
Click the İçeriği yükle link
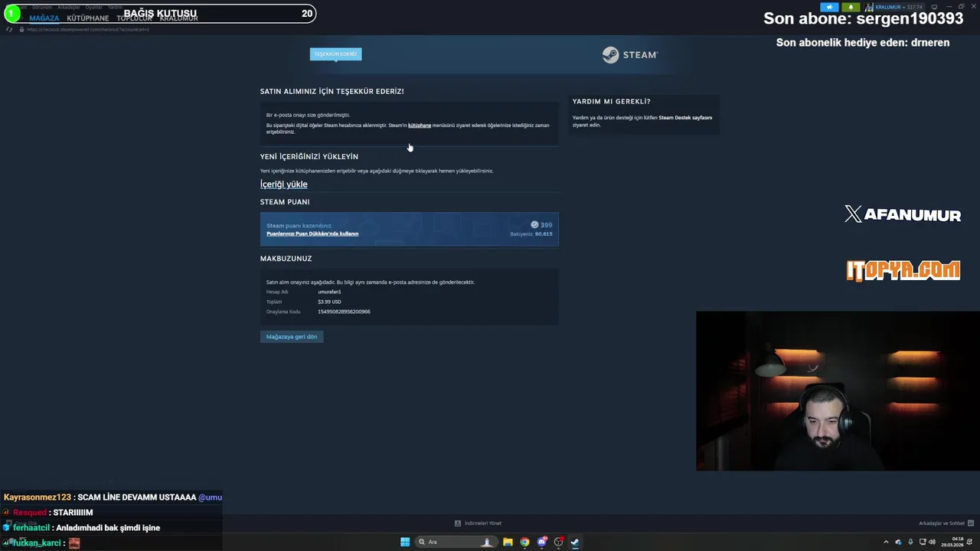pos(283,184)
